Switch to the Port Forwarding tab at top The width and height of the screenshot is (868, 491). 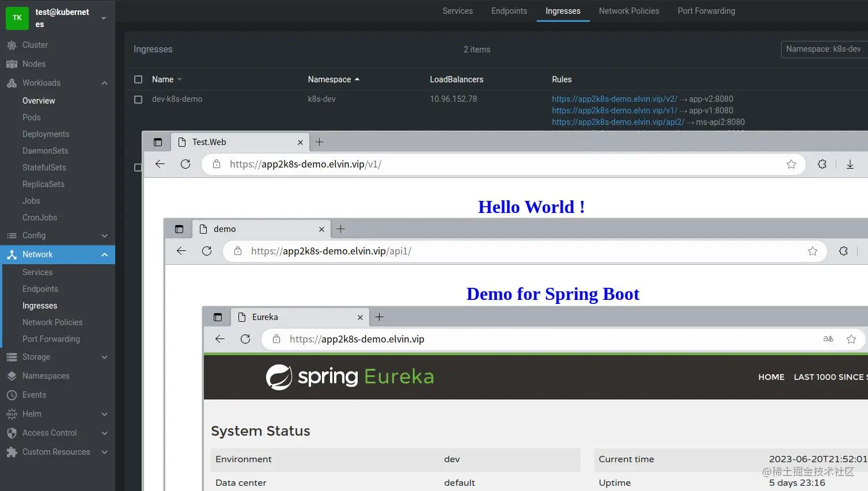tap(706, 11)
